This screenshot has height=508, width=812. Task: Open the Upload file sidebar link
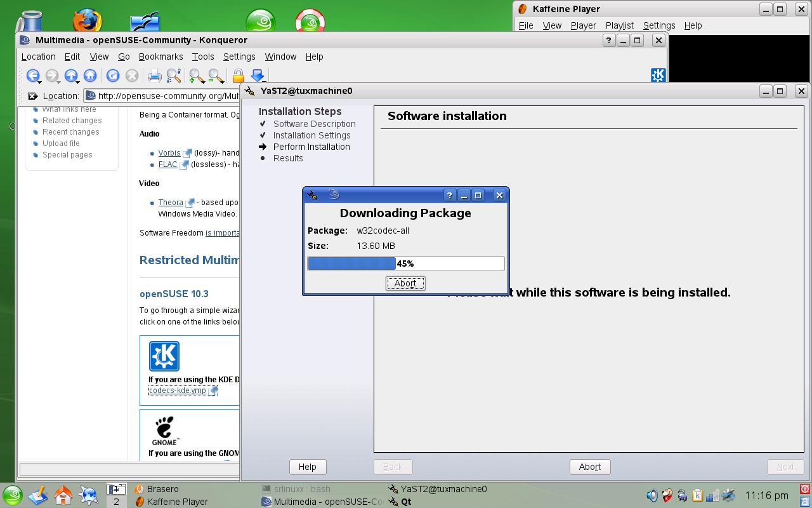[x=61, y=144]
